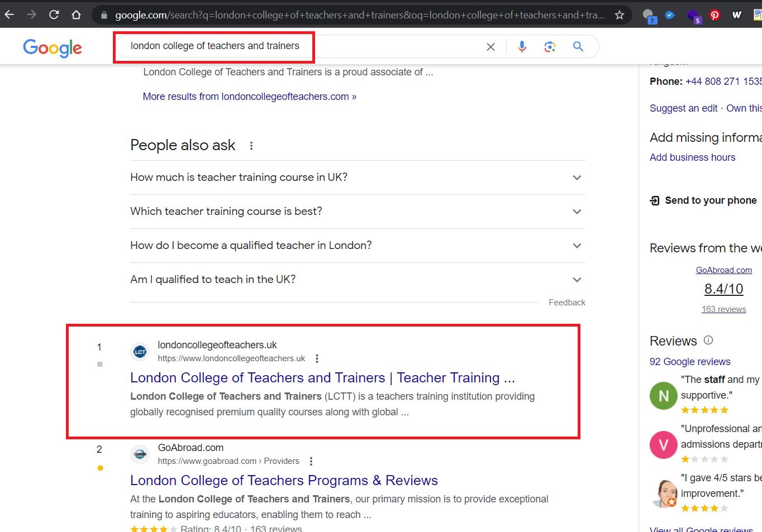Viewport: 762px width, 532px height.
Task: Open Google Lens image search icon
Action: (x=550, y=47)
